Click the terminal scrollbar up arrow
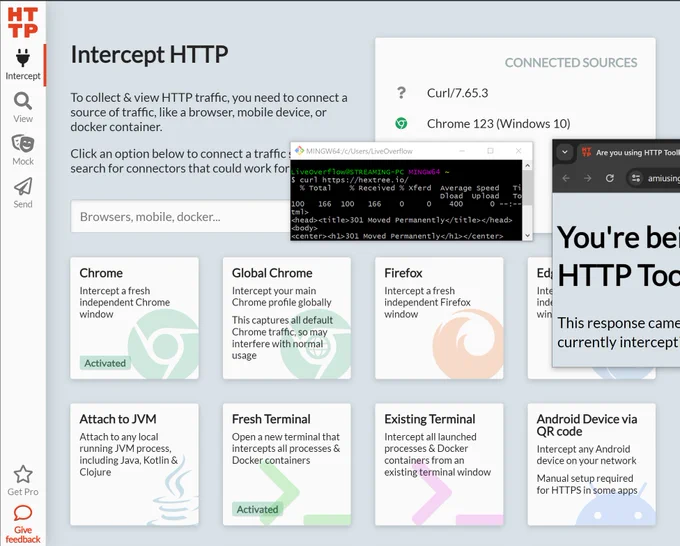 coord(527,165)
